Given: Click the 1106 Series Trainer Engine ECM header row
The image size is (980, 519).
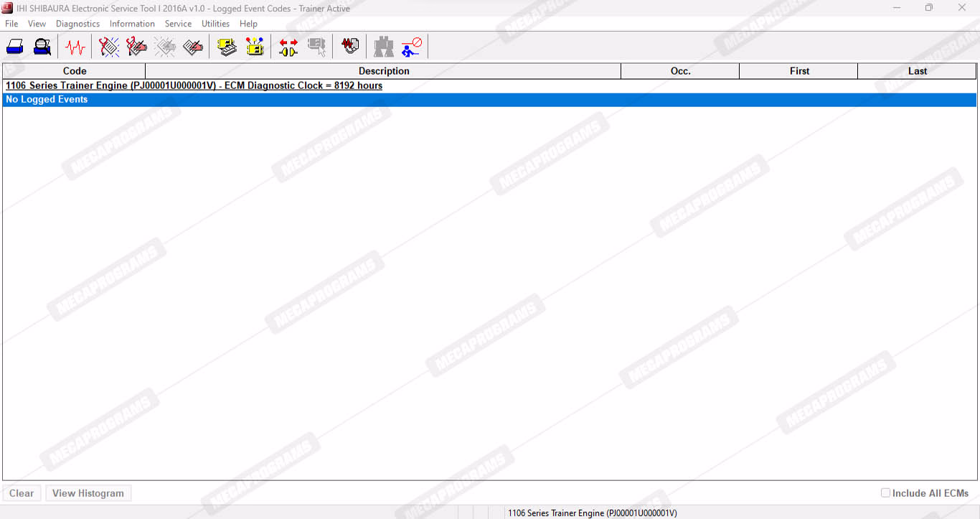Looking at the screenshot, I should [194, 86].
